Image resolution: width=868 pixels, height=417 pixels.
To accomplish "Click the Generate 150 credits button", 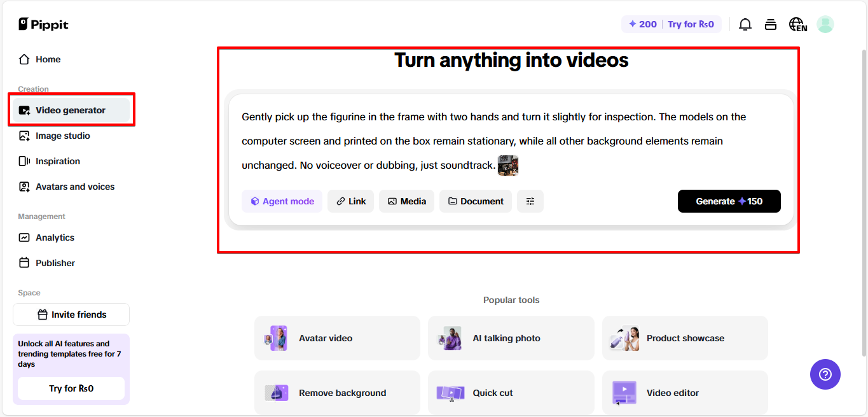I will [x=729, y=201].
